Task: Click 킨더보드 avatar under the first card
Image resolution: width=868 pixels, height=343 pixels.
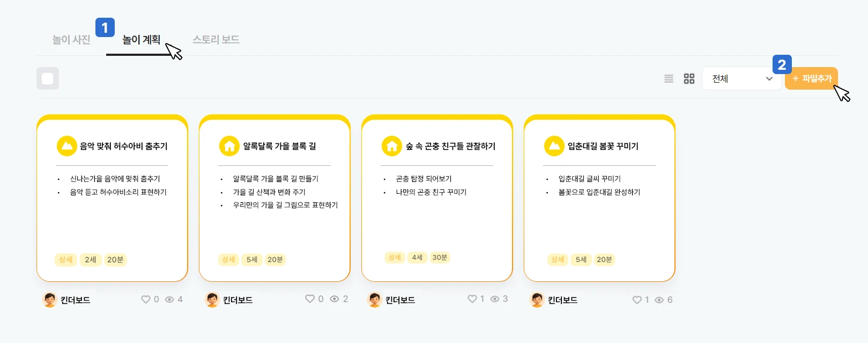Action: (50, 300)
